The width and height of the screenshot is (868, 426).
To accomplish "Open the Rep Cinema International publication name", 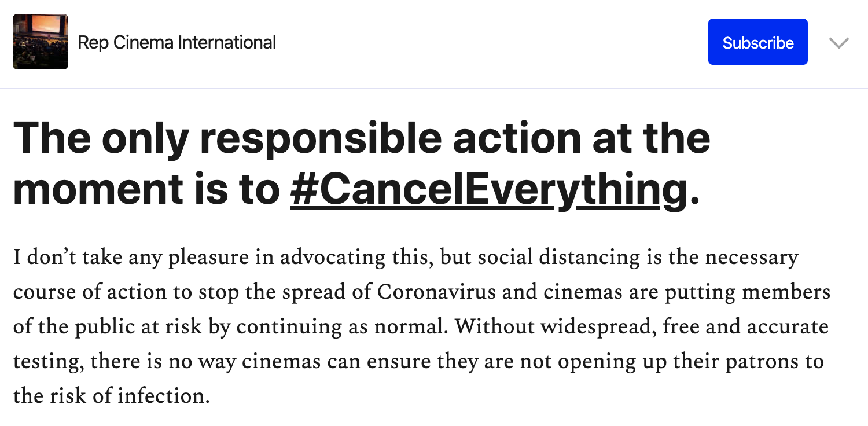I will point(176,42).
